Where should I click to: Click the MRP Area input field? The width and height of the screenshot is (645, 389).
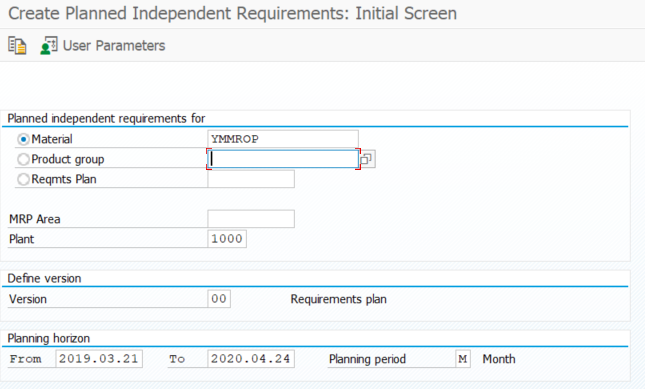point(251,219)
